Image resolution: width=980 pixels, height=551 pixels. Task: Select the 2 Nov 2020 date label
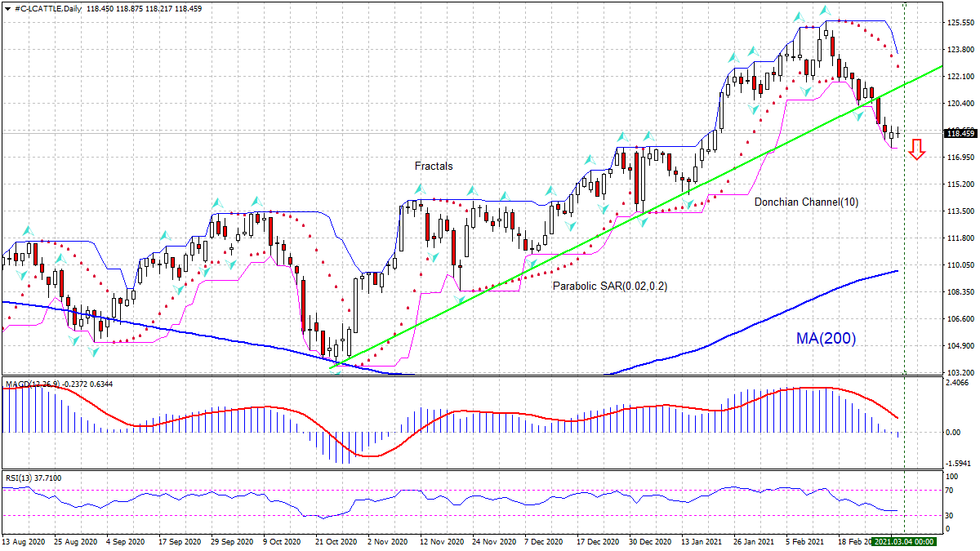[x=387, y=541]
